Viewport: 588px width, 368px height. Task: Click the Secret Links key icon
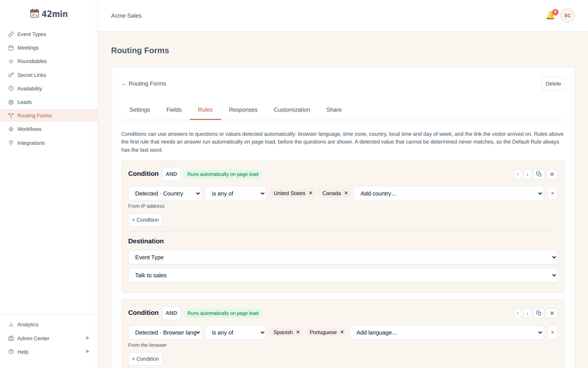(11, 75)
